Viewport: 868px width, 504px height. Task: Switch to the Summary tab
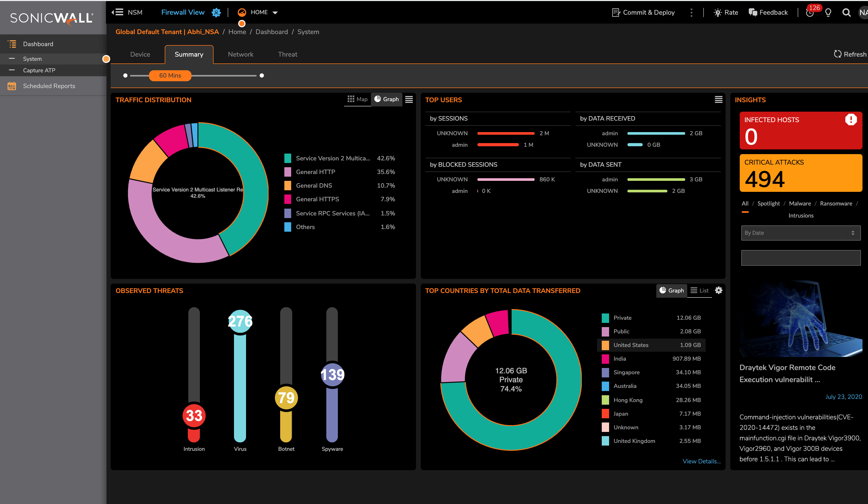tap(189, 55)
